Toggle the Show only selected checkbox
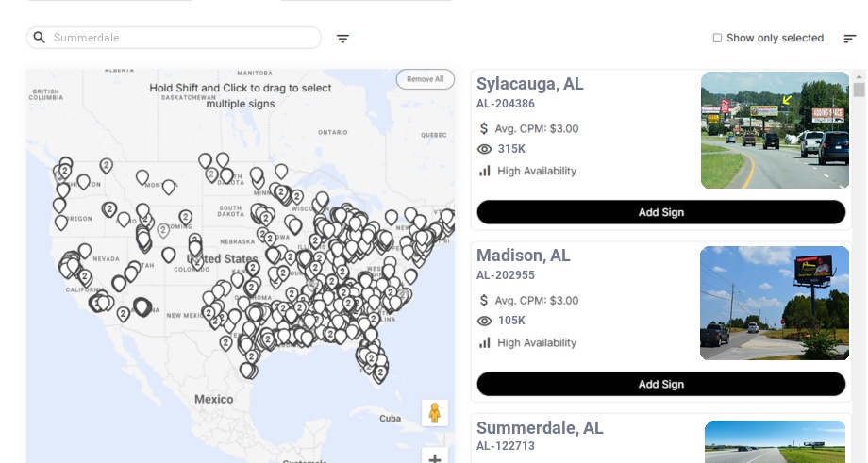This screenshot has width=868, height=463. [x=717, y=39]
